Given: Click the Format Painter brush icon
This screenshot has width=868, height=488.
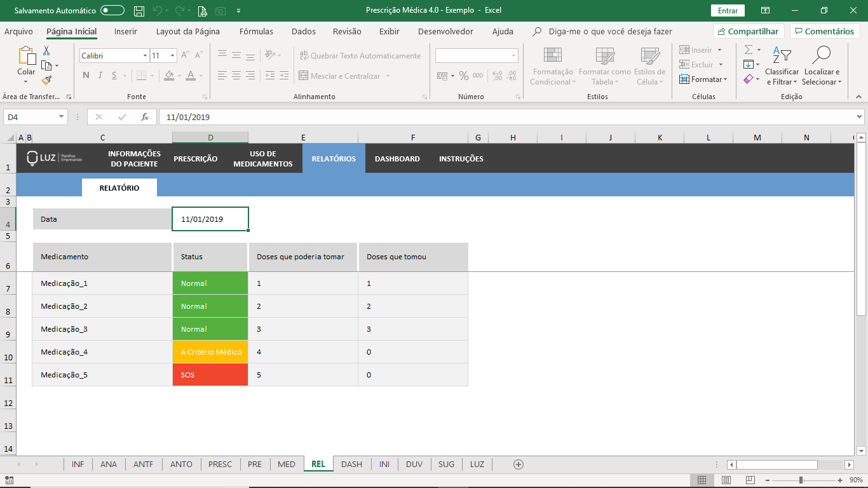Looking at the screenshot, I should coord(46,80).
